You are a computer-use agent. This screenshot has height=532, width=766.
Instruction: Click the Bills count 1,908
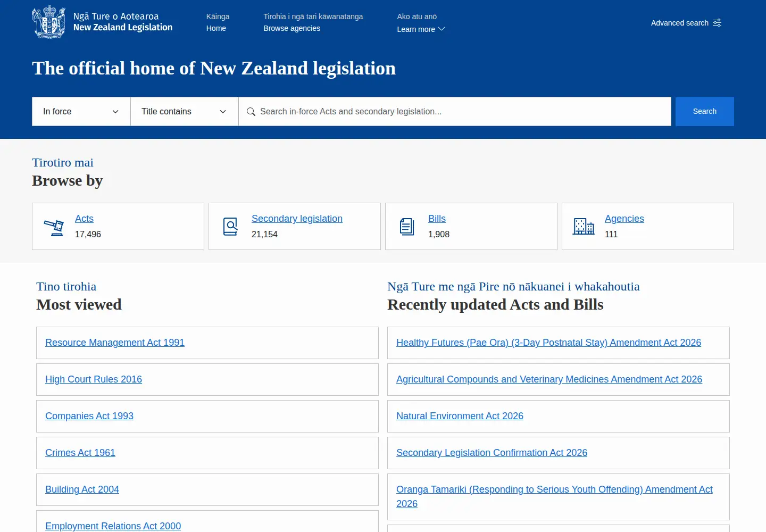coord(439,234)
